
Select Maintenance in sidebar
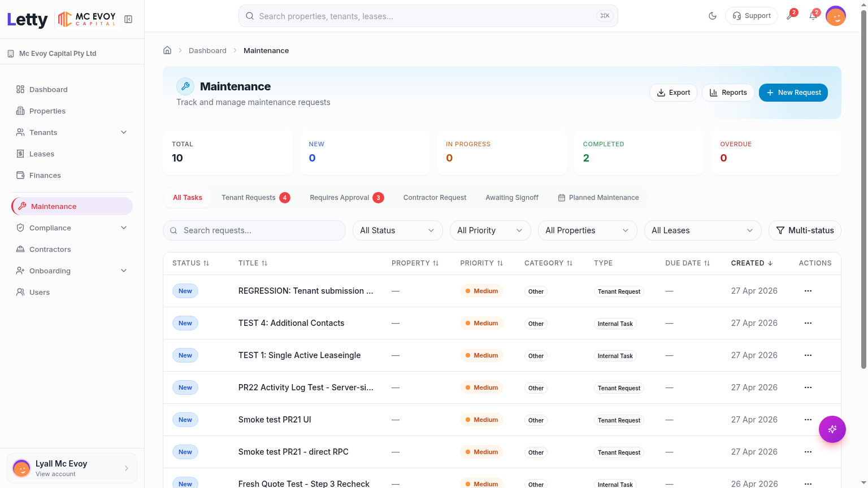tap(72, 206)
